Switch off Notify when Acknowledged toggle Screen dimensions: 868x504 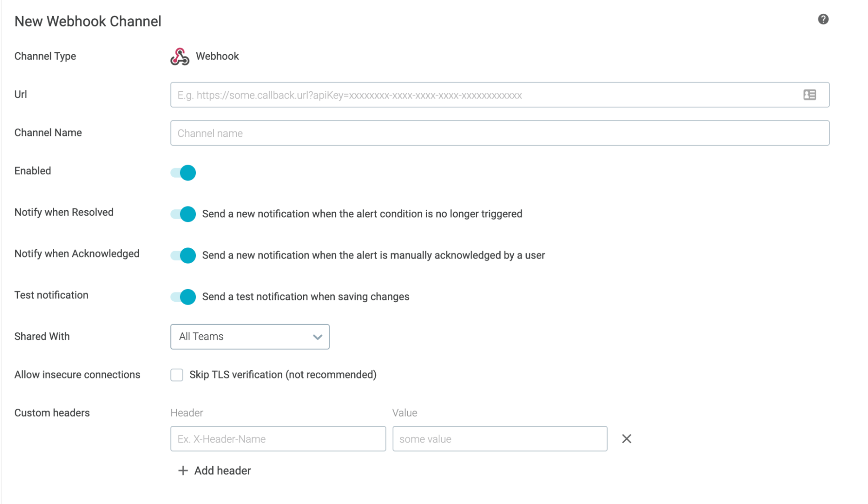coord(183,255)
